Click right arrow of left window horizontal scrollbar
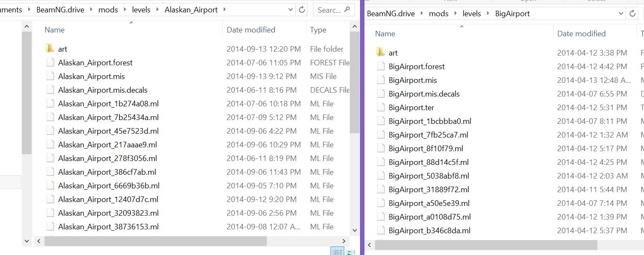The height and width of the screenshot is (255, 644). (344, 241)
